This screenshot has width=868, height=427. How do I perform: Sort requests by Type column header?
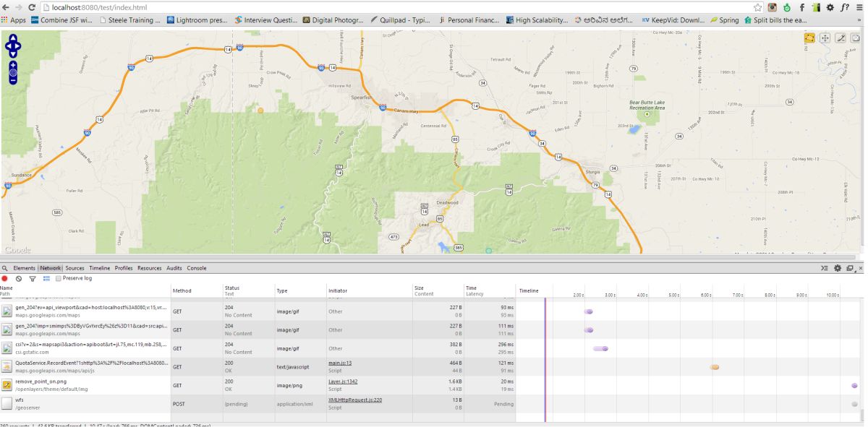tap(299, 290)
